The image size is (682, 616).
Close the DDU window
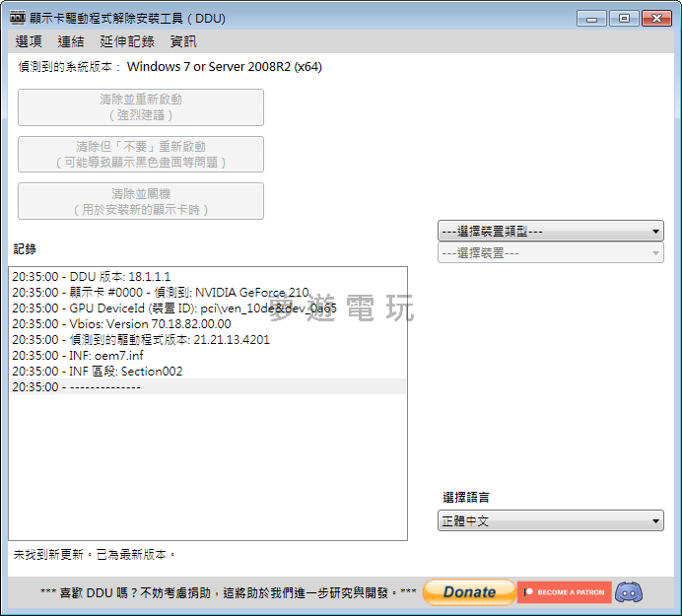pyautogui.click(x=654, y=18)
